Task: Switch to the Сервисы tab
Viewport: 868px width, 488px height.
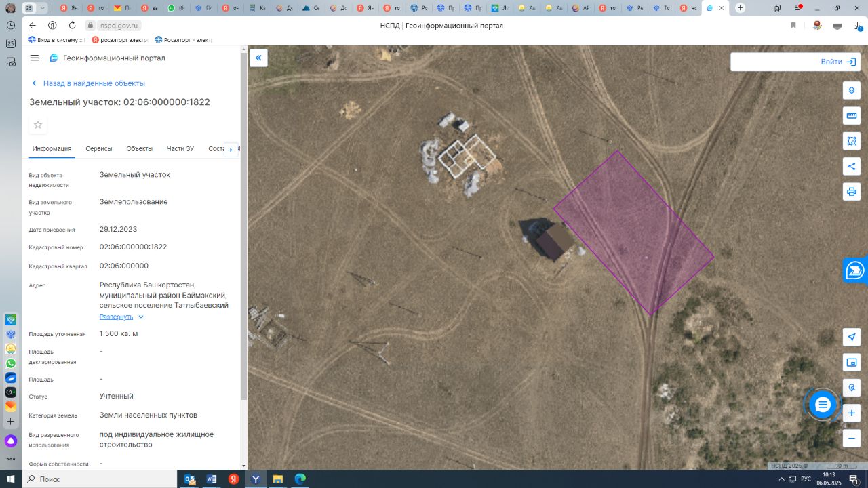Action: point(99,149)
